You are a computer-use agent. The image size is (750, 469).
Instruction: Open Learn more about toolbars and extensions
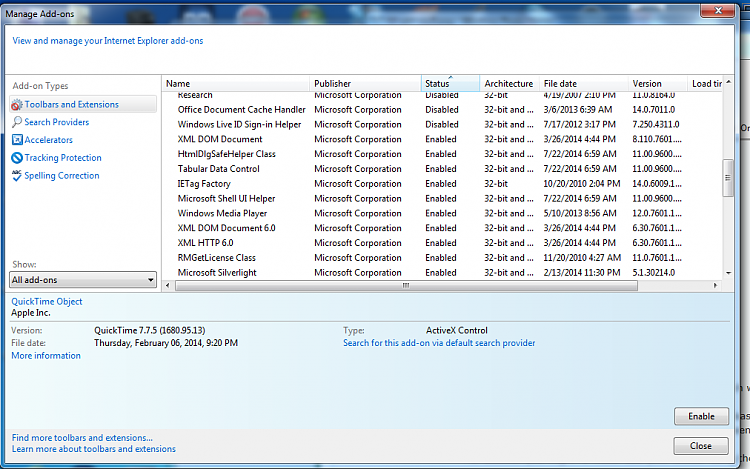coord(94,449)
